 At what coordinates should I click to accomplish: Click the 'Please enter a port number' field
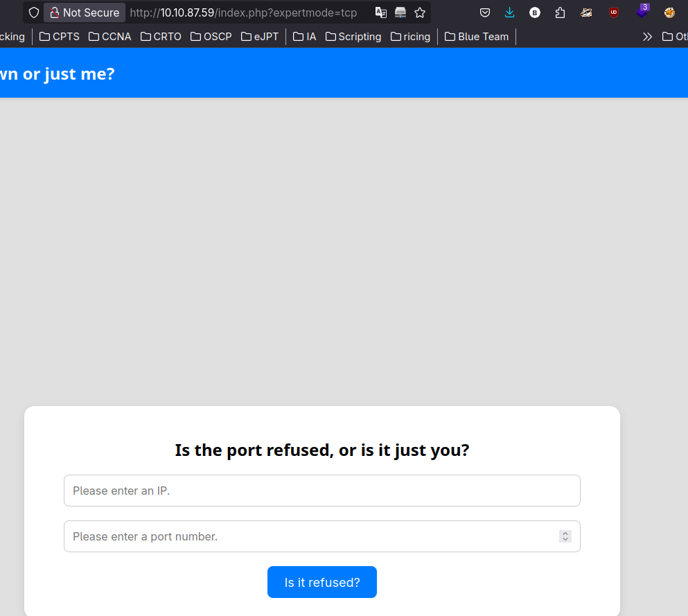[x=322, y=536]
